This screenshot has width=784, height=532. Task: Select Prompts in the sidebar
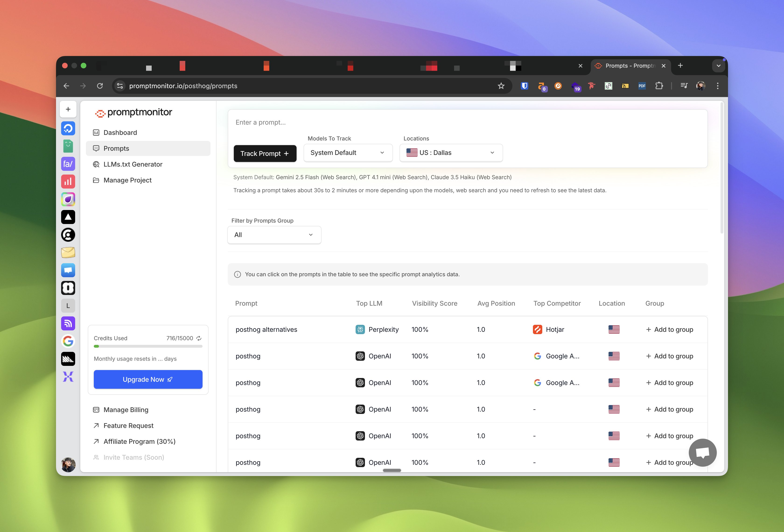click(148, 148)
